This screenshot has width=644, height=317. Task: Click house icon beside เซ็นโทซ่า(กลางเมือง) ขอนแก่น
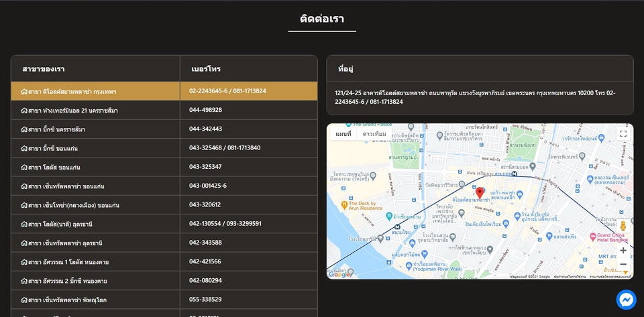pos(24,205)
